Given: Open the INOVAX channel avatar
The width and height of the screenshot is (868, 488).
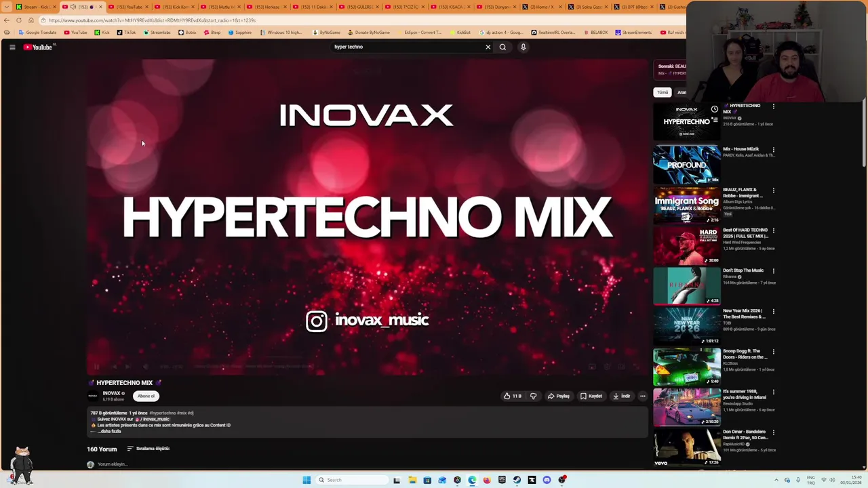Looking at the screenshot, I should 92,396.
